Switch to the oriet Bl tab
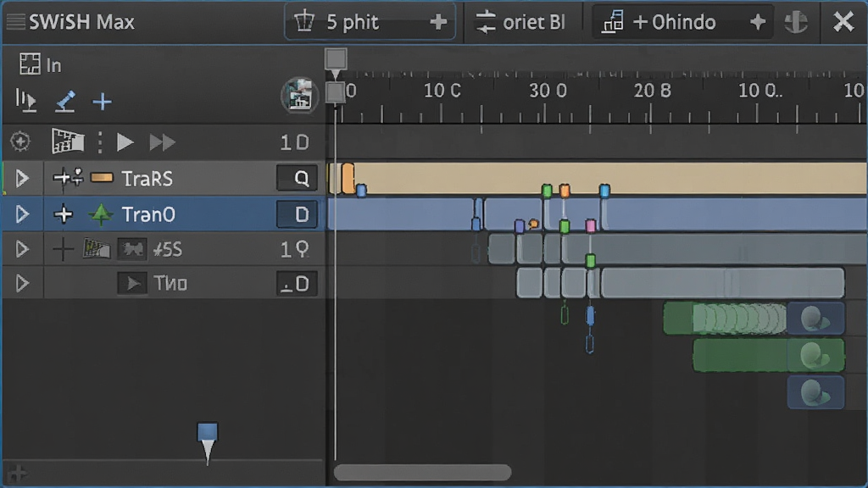 [x=520, y=22]
